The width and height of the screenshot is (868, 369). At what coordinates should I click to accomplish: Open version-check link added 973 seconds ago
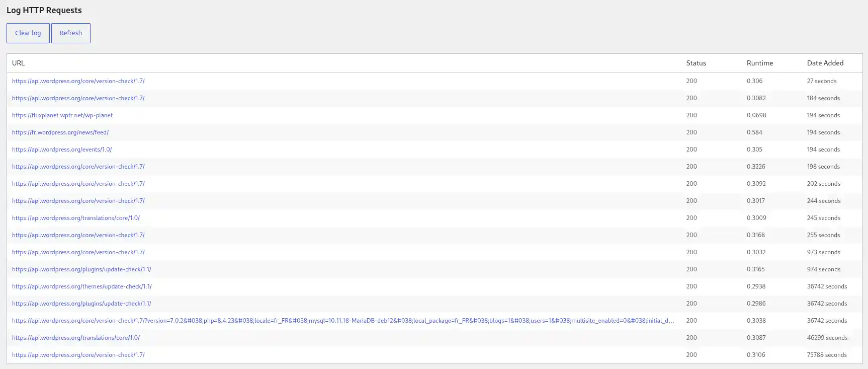pos(78,252)
